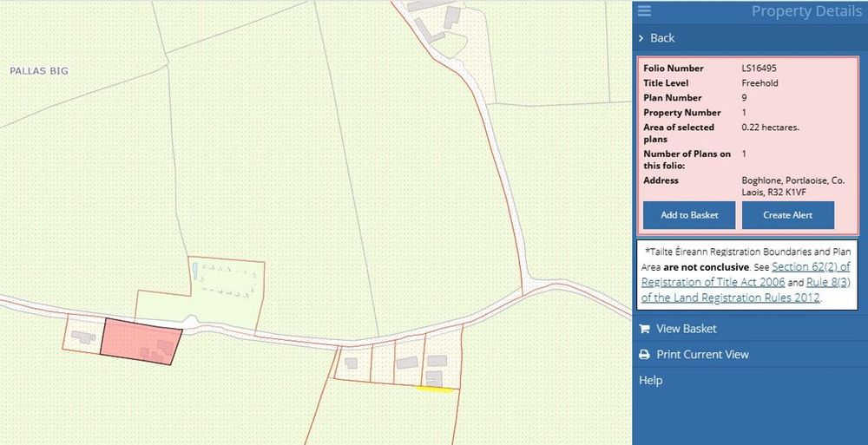Open the hamburger menu icon
868x445 pixels.
[644, 11]
